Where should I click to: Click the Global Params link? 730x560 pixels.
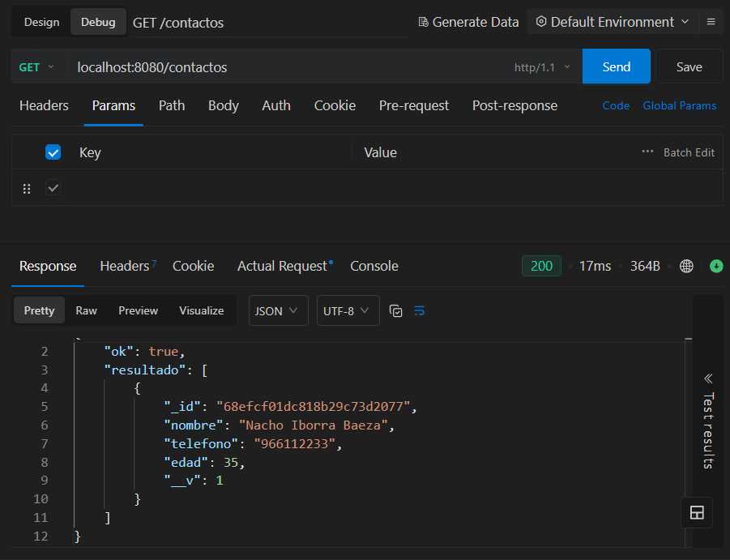(679, 105)
